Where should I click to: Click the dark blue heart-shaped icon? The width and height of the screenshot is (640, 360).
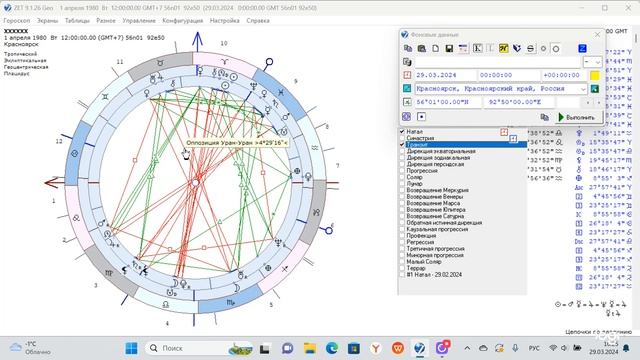(x=517, y=49)
